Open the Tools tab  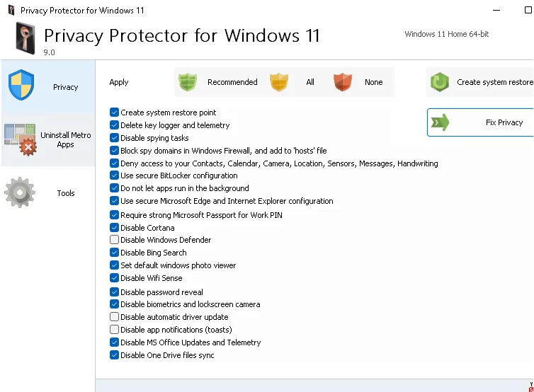(x=65, y=193)
